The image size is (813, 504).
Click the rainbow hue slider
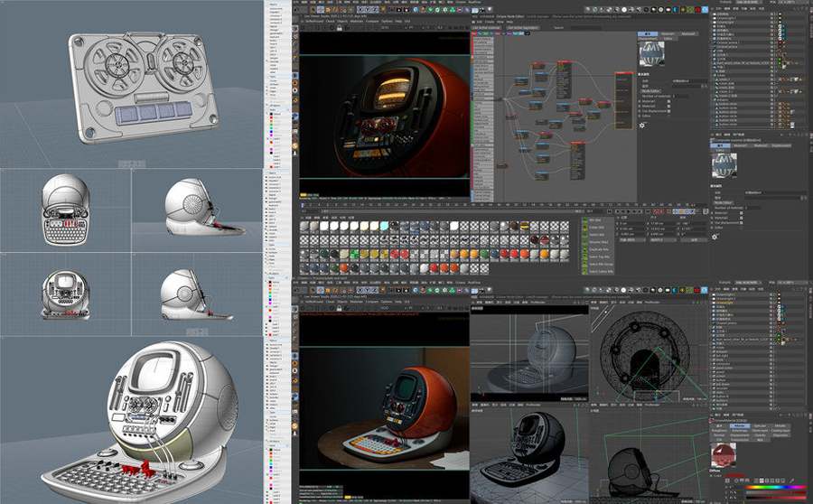[776, 488]
